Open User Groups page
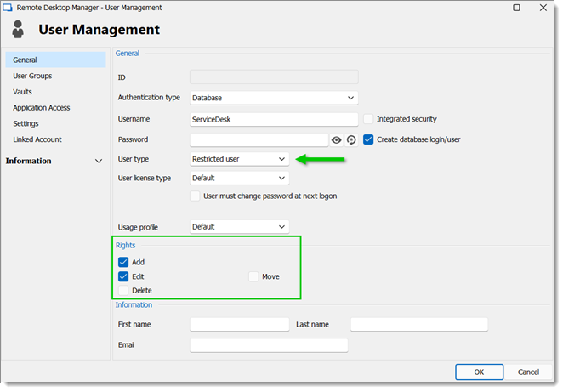 click(55, 76)
